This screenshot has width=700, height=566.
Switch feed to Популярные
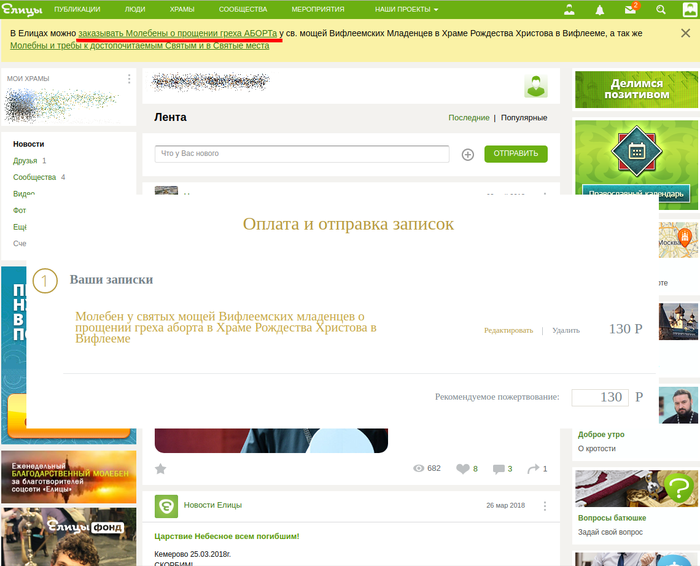[523, 118]
